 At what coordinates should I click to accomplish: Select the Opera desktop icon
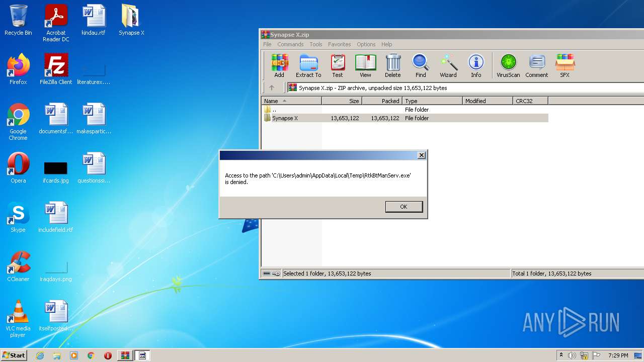point(18,168)
